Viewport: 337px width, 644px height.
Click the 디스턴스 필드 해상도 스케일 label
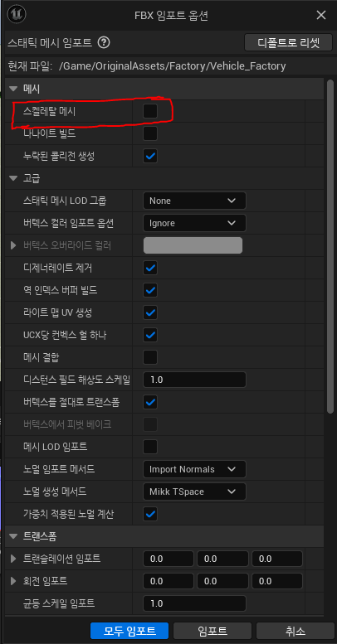[x=77, y=380]
